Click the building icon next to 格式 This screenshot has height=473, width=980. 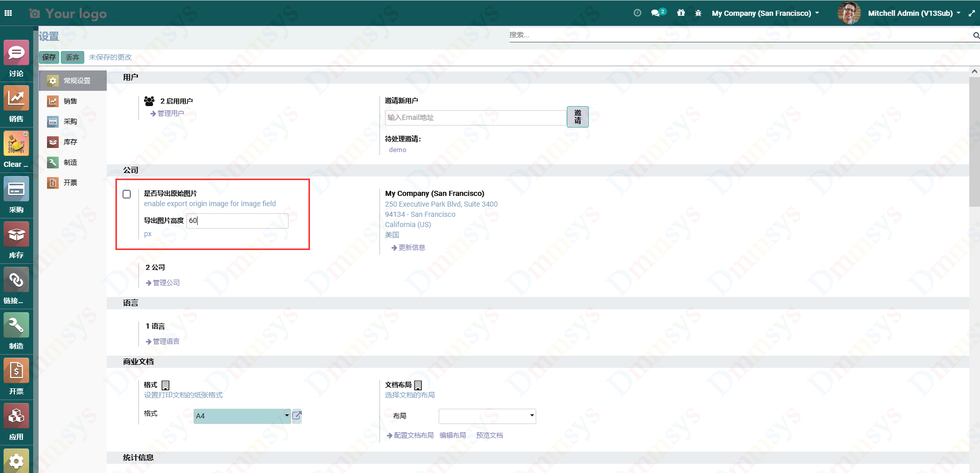165,385
